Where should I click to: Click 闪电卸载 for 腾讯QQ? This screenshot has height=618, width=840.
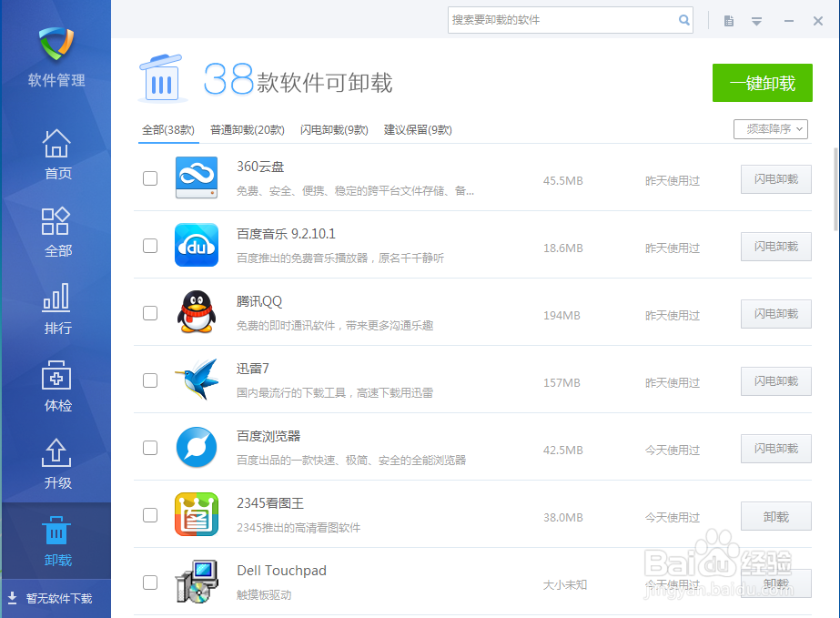776,314
